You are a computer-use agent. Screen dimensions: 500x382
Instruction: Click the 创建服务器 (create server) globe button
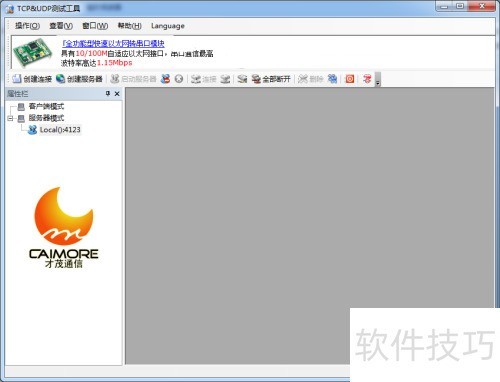(79, 79)
